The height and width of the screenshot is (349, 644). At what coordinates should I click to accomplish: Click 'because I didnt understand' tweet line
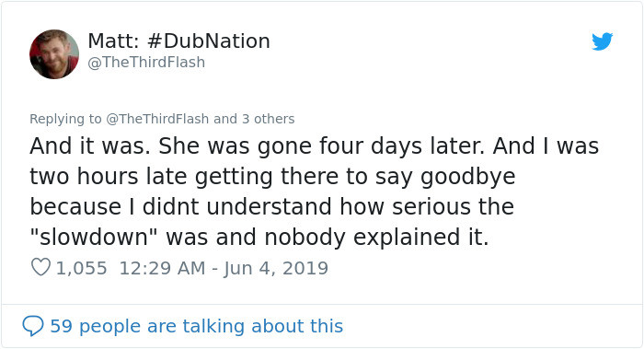[272, 206]
